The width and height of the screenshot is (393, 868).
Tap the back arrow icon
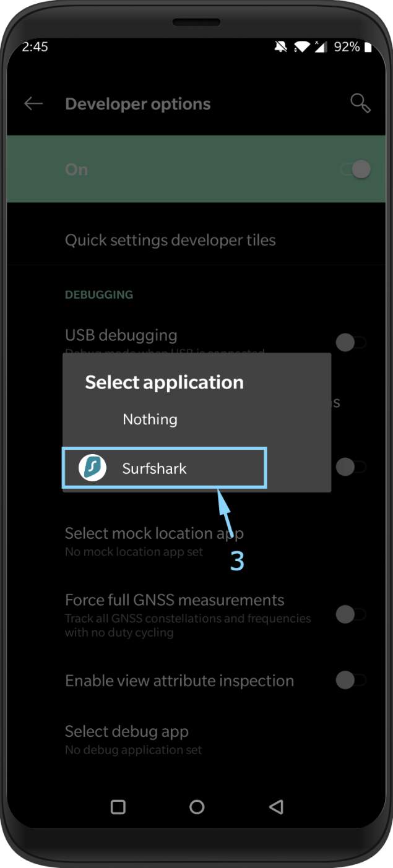33,104
